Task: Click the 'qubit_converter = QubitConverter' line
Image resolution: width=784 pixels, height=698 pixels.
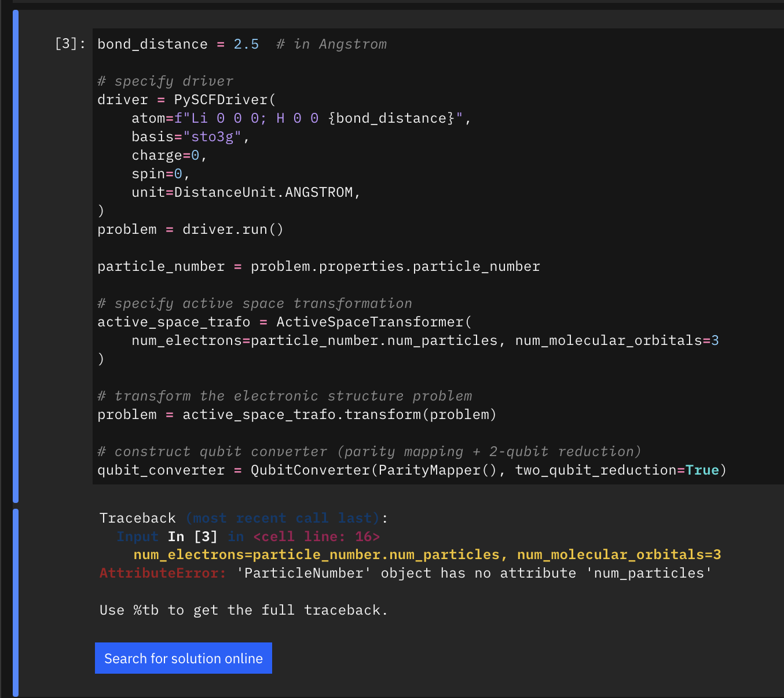Action: (412, 470)
